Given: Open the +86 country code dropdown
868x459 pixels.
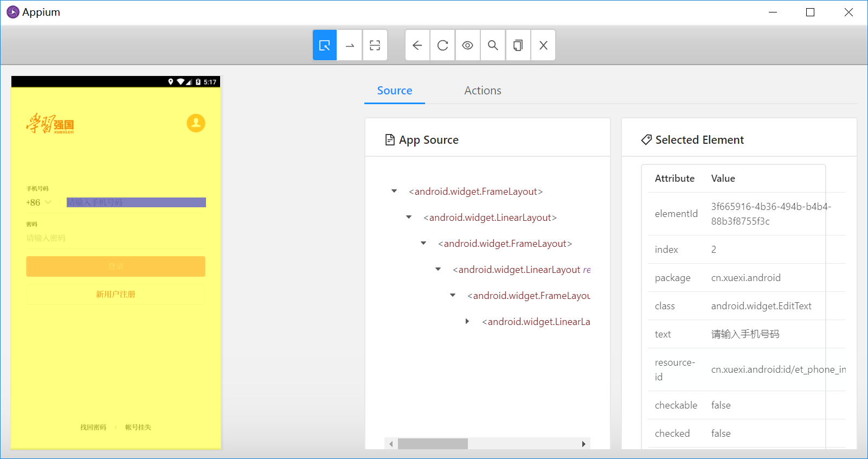Looking at the screenshot, I should click(x=38, y=202).
